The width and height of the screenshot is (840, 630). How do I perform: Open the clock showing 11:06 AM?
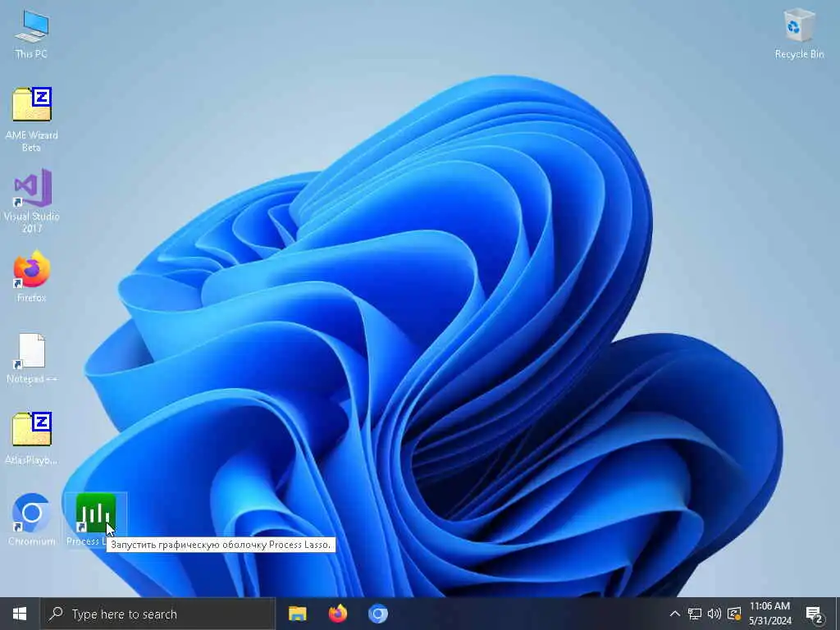(769, 614)
